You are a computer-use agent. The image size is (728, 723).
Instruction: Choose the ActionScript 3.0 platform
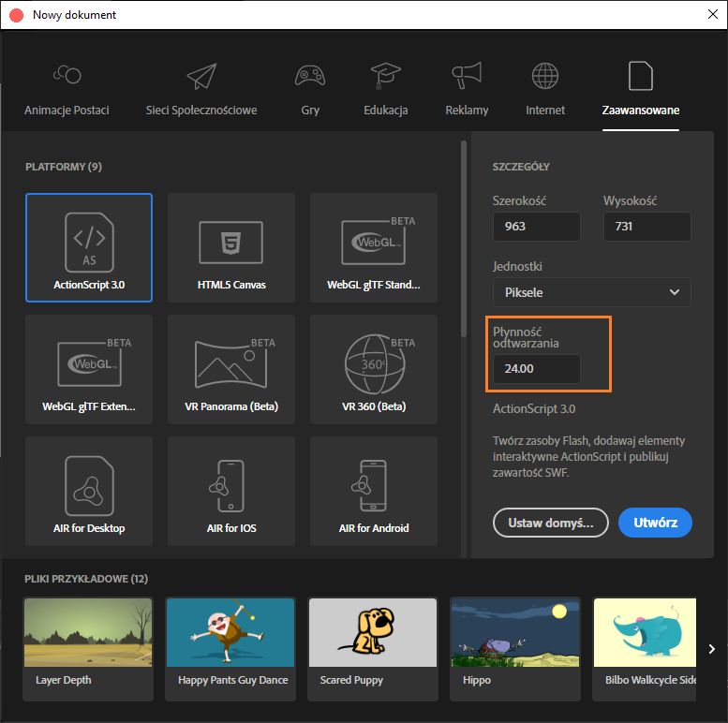89,248
